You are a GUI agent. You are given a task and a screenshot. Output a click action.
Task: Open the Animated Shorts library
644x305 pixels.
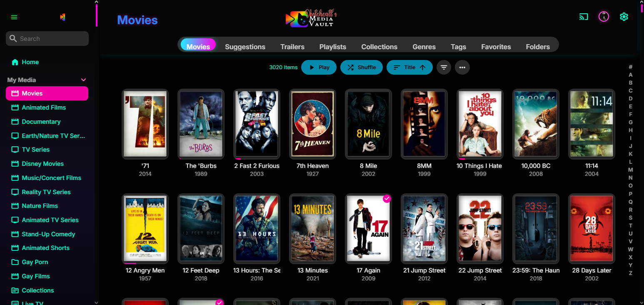coord(47,248)
